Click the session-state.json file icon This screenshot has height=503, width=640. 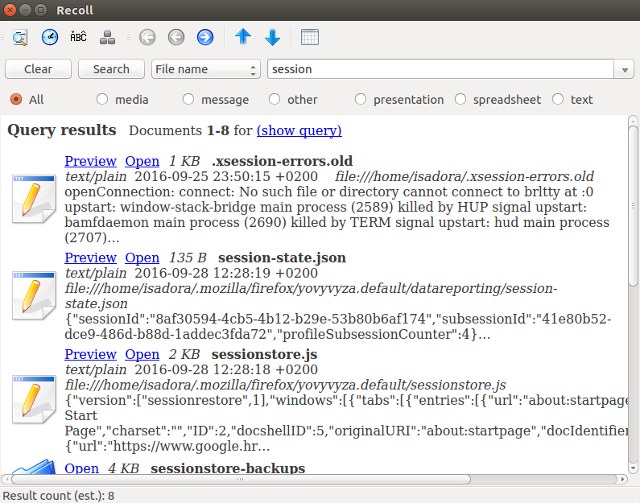pyautogui.click(x=33, y=295)
